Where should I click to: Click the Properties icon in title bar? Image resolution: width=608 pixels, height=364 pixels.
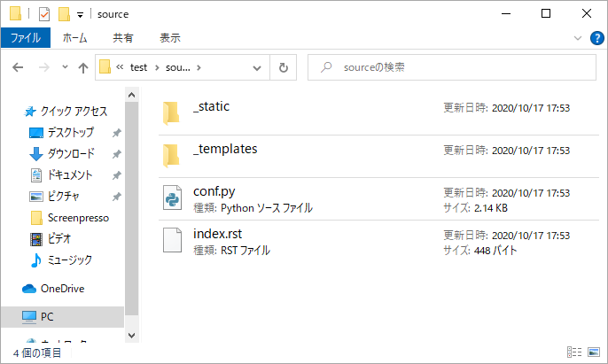[x=44, y=14]
